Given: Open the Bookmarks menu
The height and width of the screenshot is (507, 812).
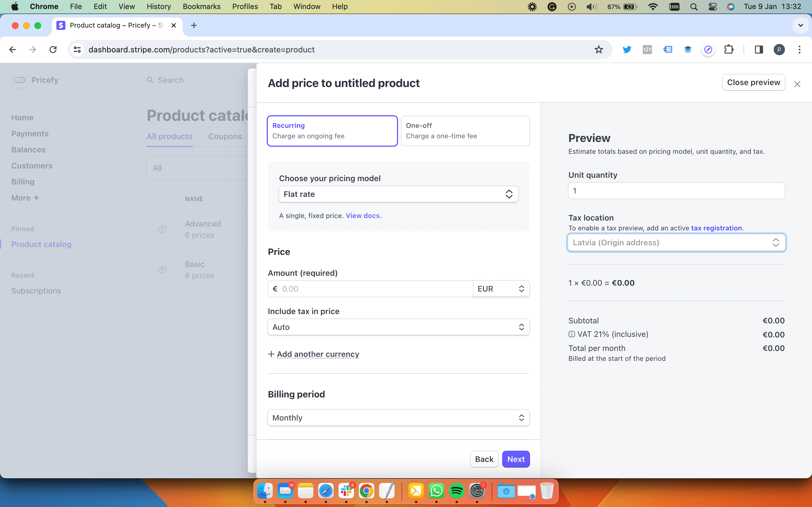Looking at the screenshot, I should [x=202, y=6].
